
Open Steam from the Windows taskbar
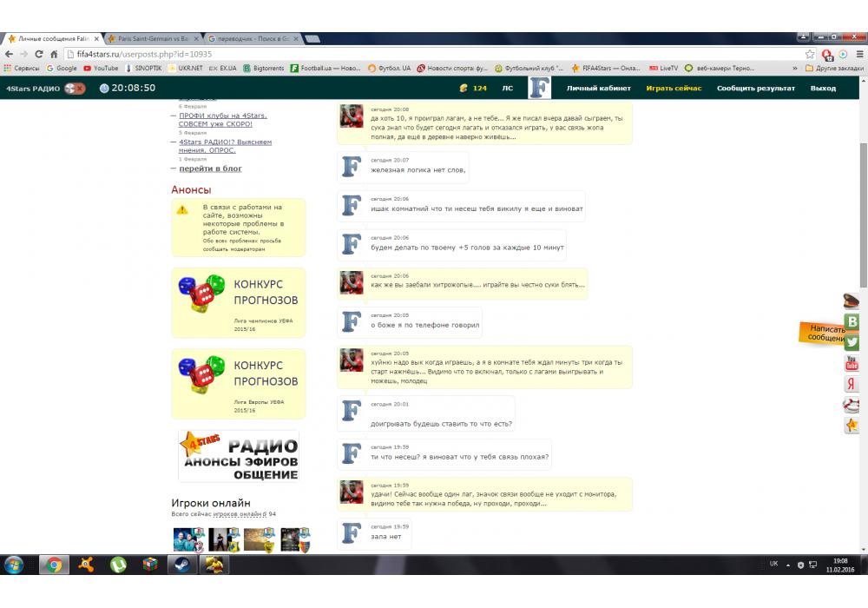pyautogui.click(x=182, y=564)
